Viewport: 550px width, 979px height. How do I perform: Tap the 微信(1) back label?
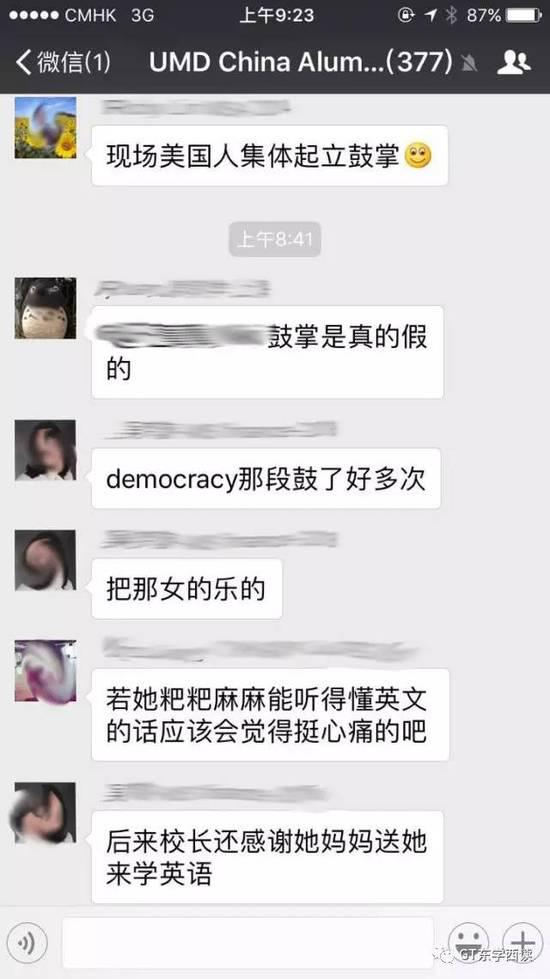[x=74, y=62]
